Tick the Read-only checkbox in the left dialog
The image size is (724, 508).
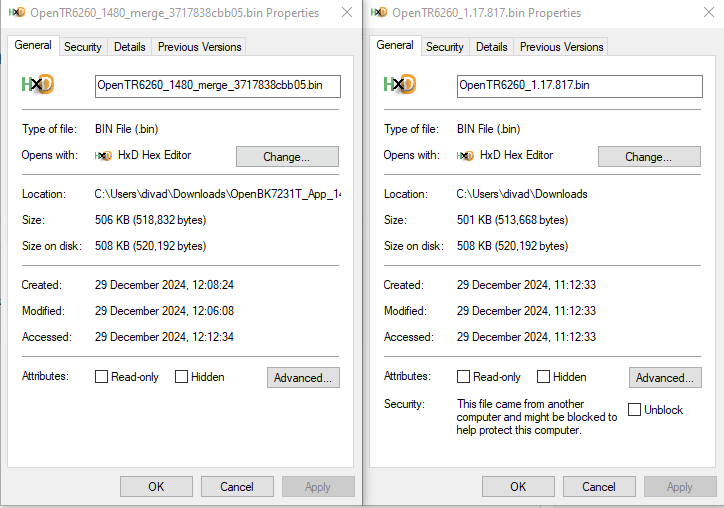click(101, 377)
